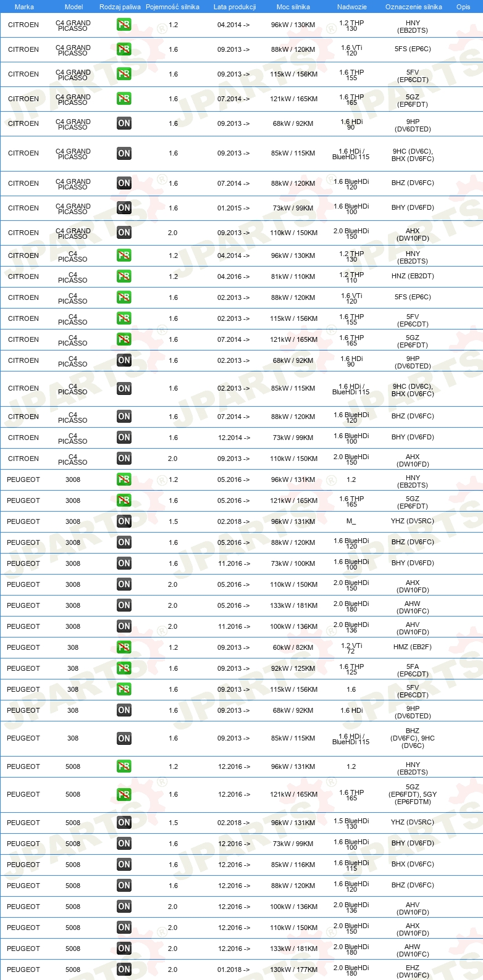Click the PB icon in the Peugeot 5008 121kW/165KM row
The width and height of the screenshot is (483, 980).
[124, 794]
